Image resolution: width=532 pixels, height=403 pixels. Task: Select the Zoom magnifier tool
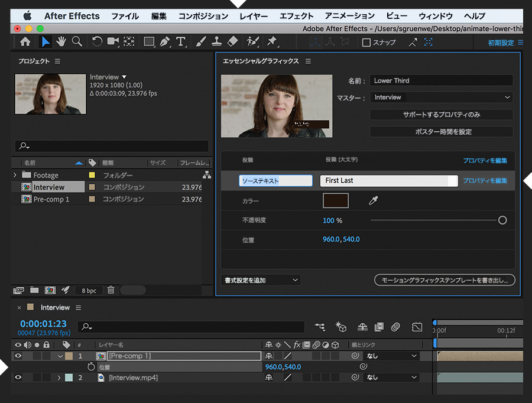click(77, 41)
